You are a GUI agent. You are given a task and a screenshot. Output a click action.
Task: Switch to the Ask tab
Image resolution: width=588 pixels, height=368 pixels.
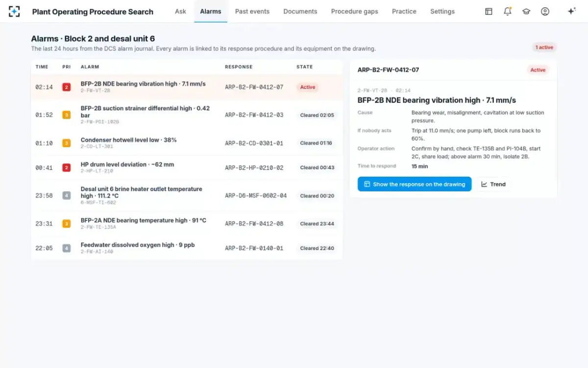click(x=180, y=11)
